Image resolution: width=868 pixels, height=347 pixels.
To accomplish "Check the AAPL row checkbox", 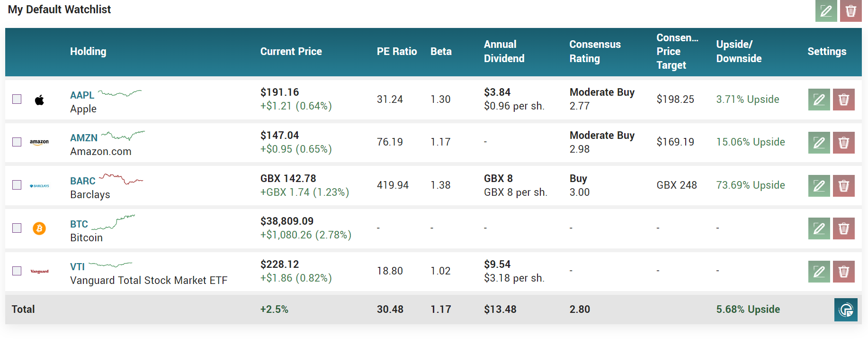I will (17, 99).
